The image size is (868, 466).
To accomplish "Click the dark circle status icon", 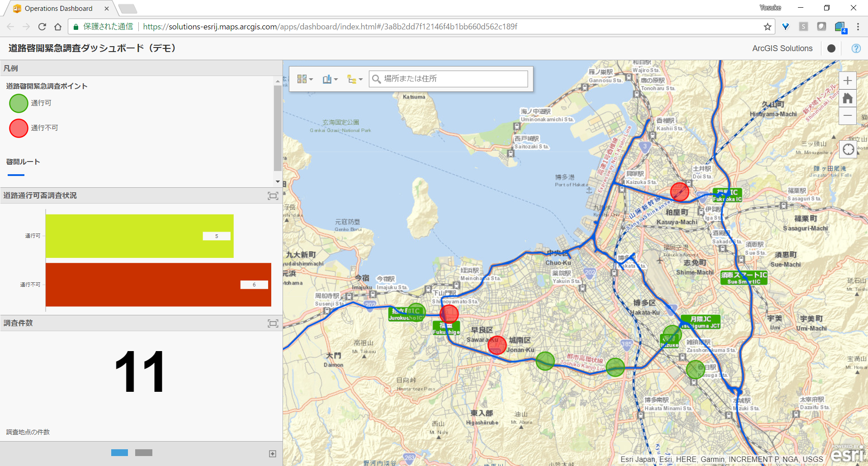I will point(831,48).
